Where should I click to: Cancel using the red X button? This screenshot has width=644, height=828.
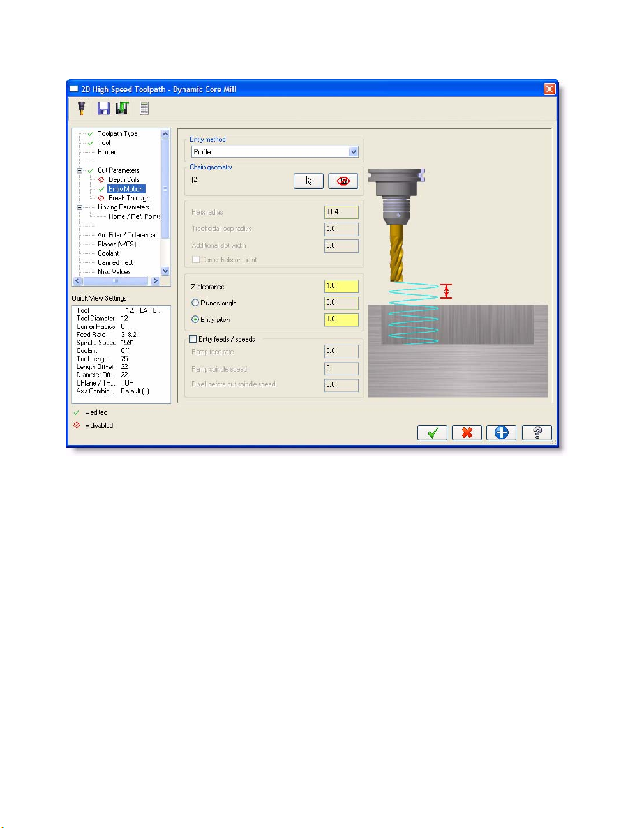point(467,433)
